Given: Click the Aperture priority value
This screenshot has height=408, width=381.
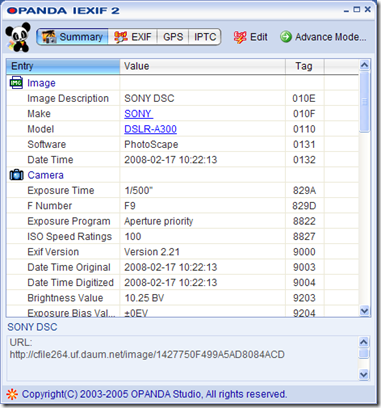Looking at the screenshot, I should (x=159, y=221).
